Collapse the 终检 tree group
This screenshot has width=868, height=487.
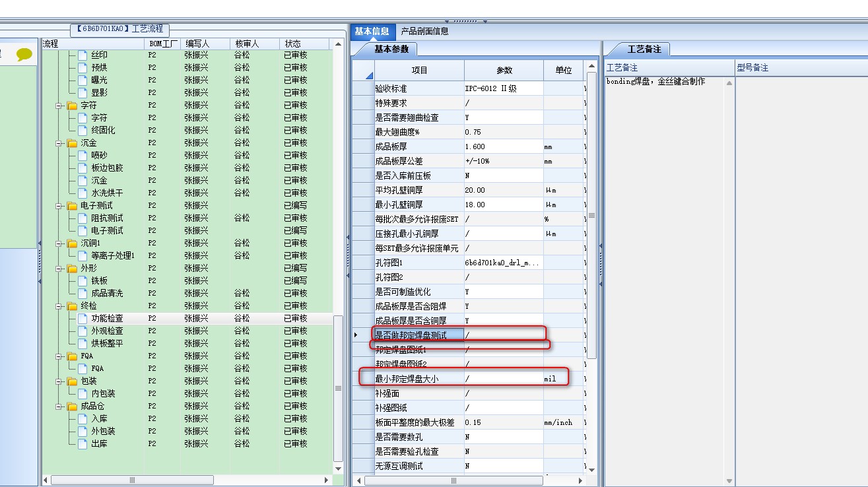tap(59, 306)
